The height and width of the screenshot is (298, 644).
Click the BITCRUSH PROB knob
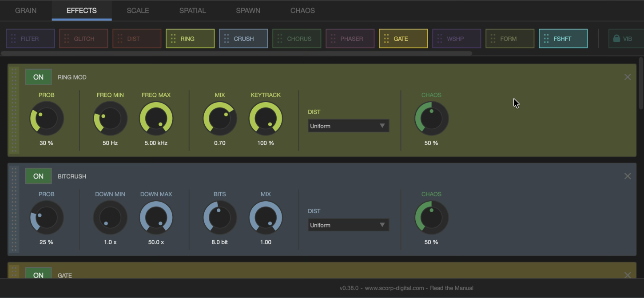47,218
